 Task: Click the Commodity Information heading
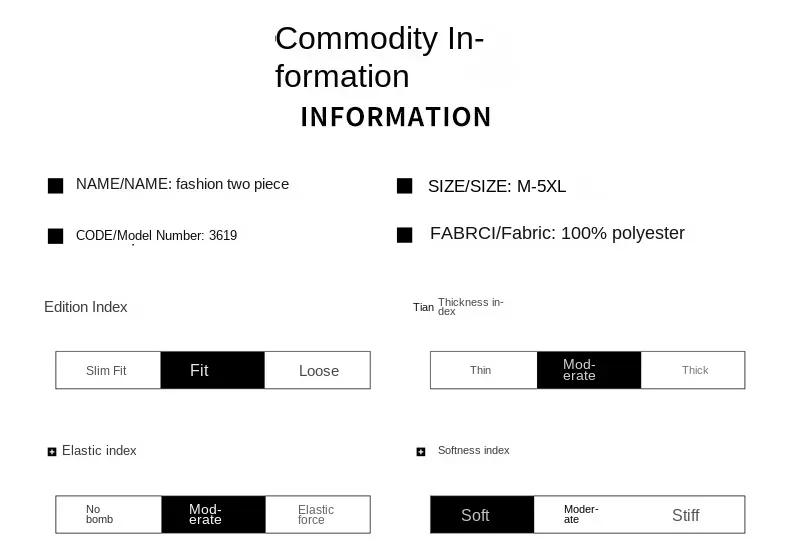[380, 58]
